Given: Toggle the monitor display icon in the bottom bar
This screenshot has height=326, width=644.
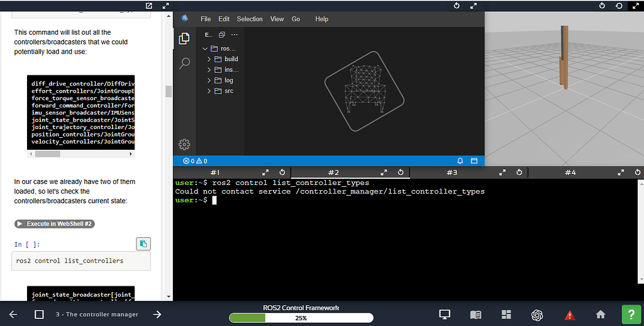Looking at the screenshot, I should (445, 315).
